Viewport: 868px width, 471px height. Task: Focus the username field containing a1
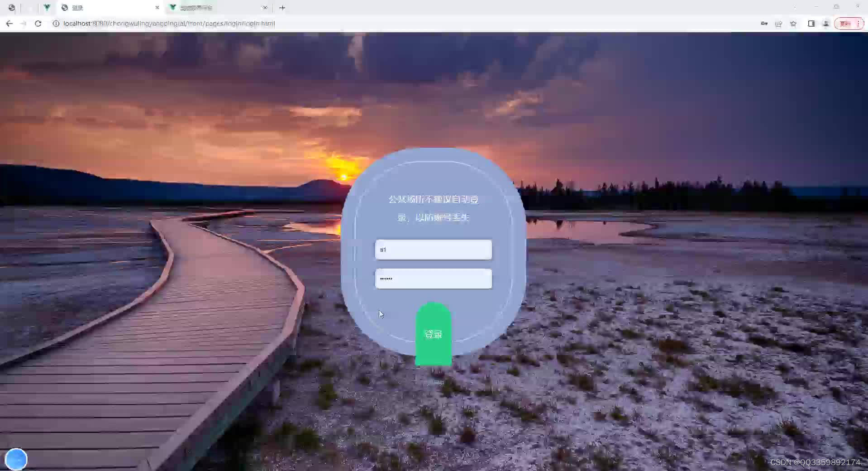433,250
